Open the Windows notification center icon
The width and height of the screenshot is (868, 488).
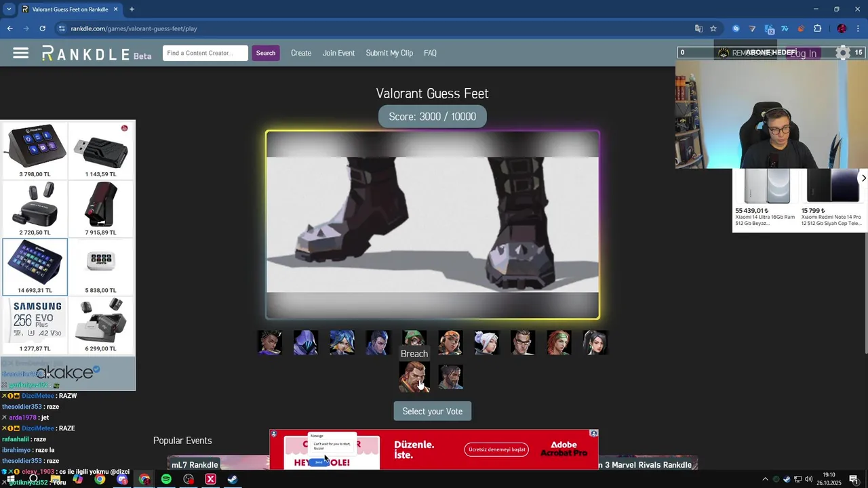(x=854, y=479)
